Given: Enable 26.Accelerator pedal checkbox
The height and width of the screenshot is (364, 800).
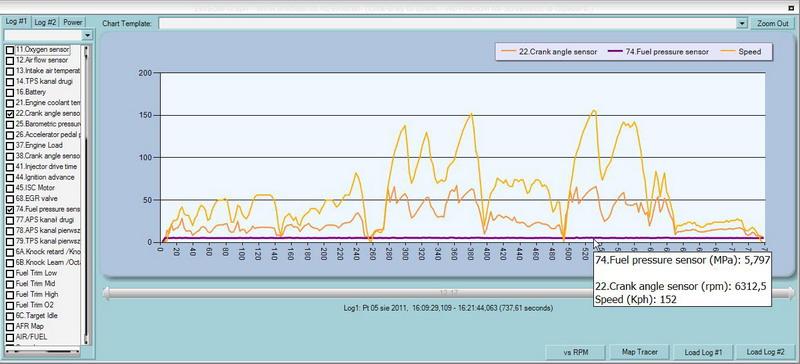Looking at the screenshot, I should 10,135.
